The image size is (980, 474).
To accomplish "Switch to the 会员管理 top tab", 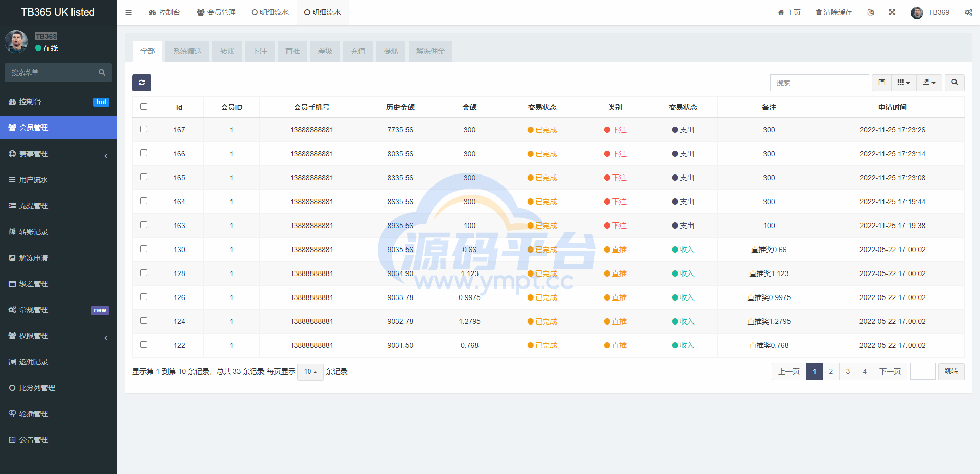I will pos(217,12).
